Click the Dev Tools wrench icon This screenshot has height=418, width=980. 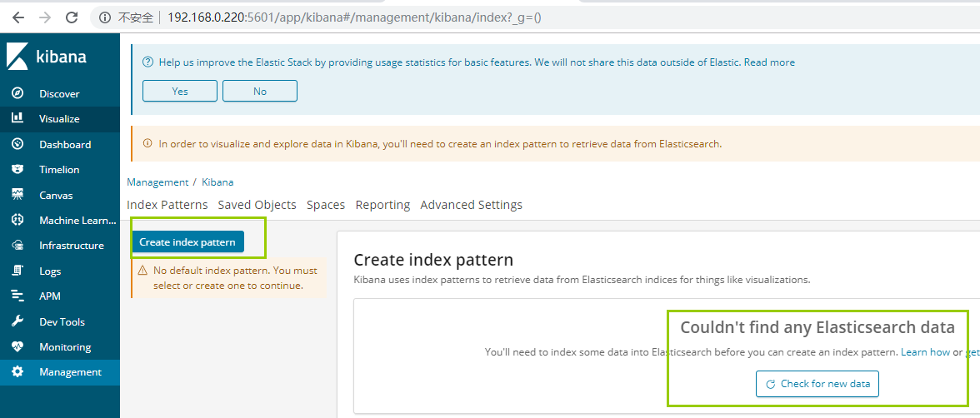[17, 321]
